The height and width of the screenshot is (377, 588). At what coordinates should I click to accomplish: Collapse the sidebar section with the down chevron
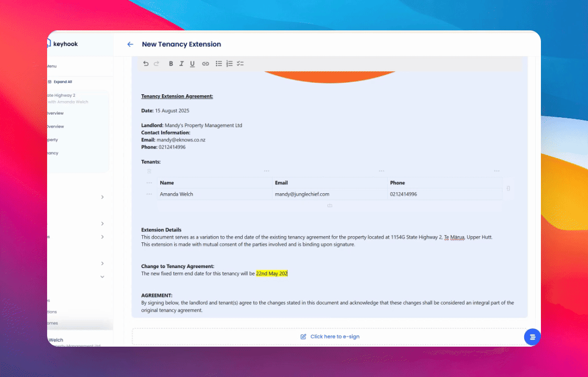coord(103,277)
